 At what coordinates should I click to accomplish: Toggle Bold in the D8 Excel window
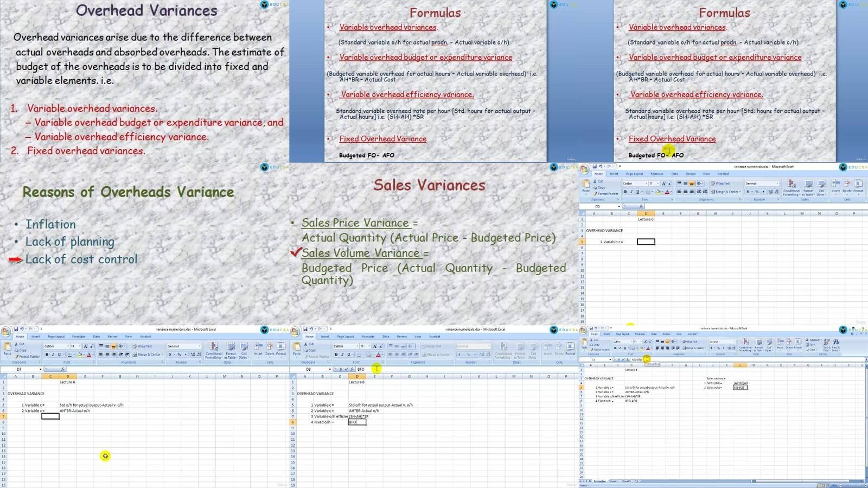336,354
